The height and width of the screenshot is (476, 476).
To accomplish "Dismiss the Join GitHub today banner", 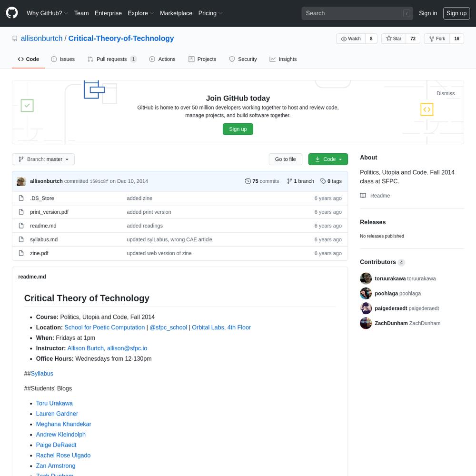I will pyautogui.click(x=446, y=93).
